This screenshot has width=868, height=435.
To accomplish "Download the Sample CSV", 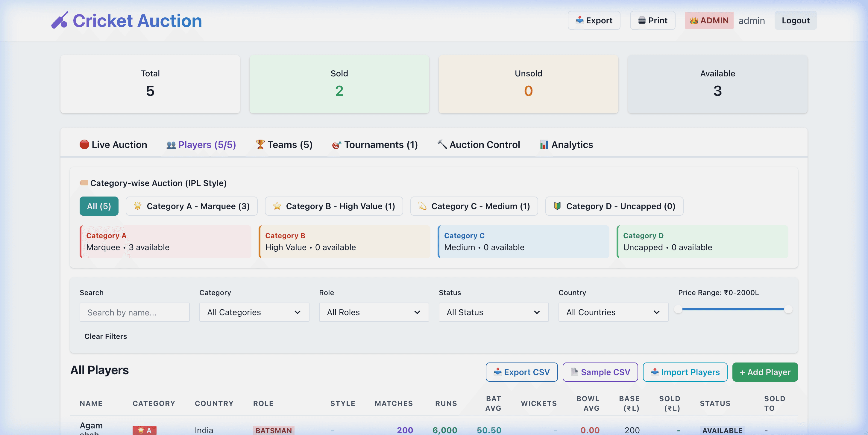I will click(x=600, y=372).
